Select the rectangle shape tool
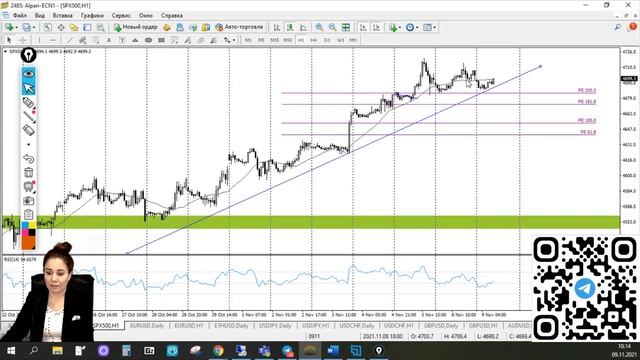 pyautogui.click(x=161, y=40)
